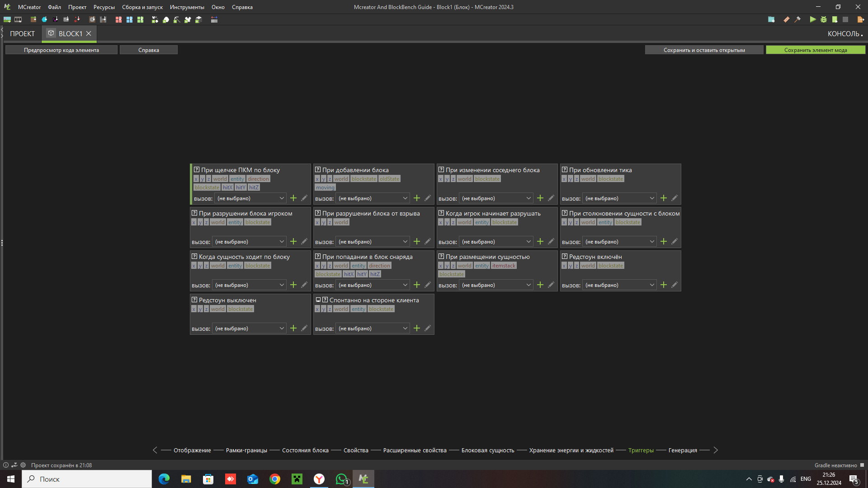This screenshot has width=868, height=488.
Task: Expand procedure dropdown for 'При размещении сущностью'
Action: [x=496, y=285]
